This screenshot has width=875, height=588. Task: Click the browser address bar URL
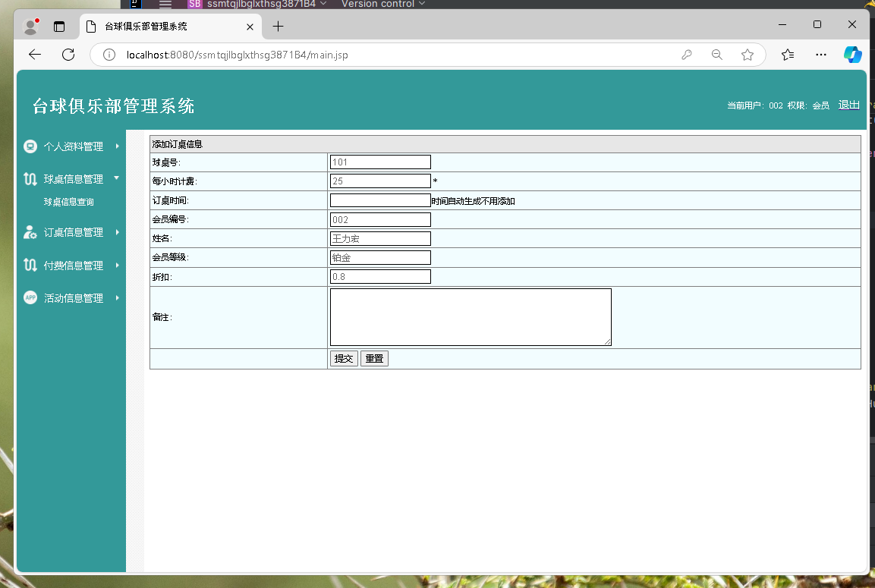point(238,55)
